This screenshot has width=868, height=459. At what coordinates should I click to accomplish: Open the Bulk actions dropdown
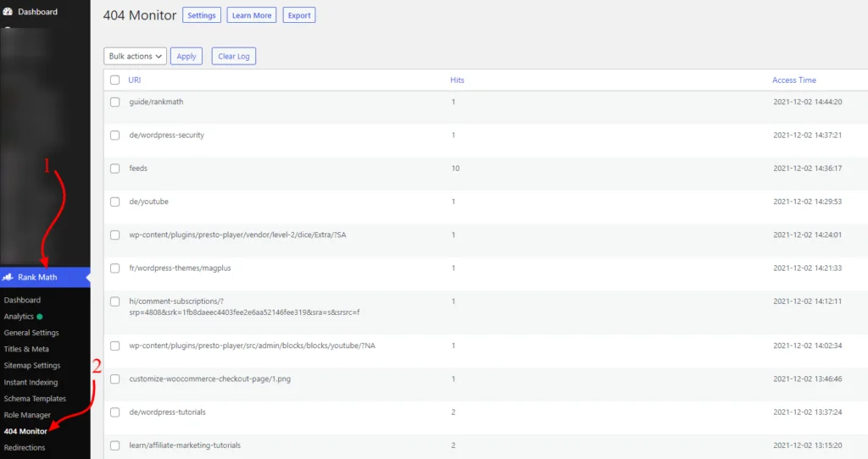tap(135, 56)
